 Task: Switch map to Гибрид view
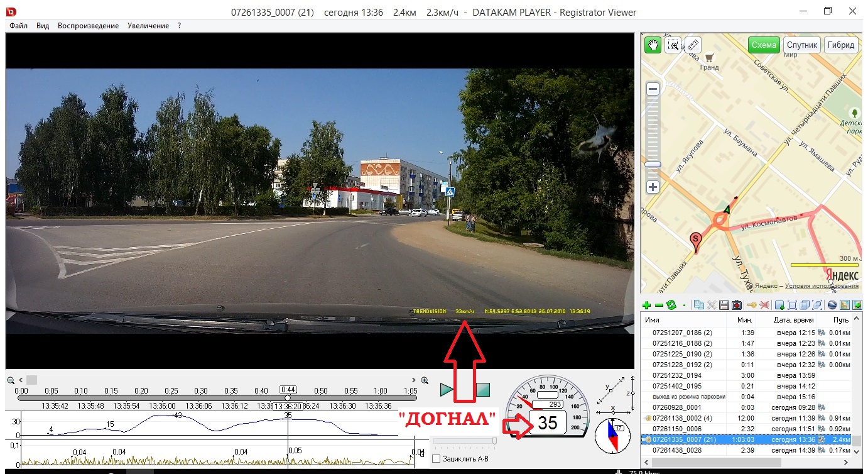pyautogui.click(x=840, y=45)
